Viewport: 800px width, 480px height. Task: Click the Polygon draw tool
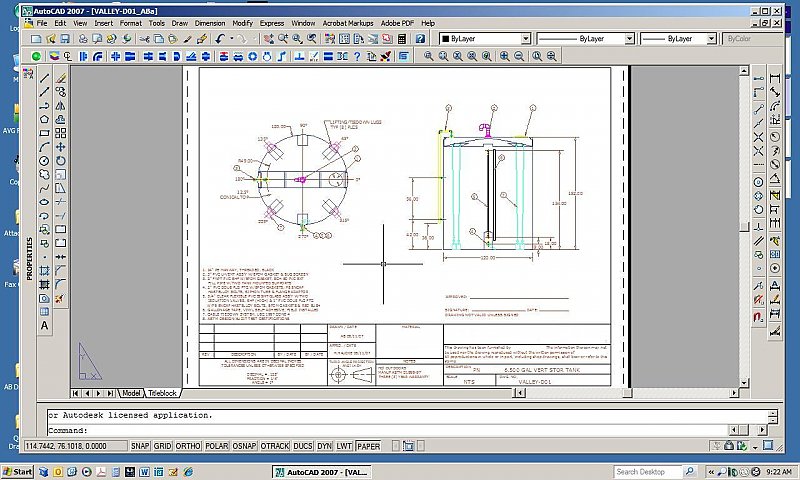[45, 118]
